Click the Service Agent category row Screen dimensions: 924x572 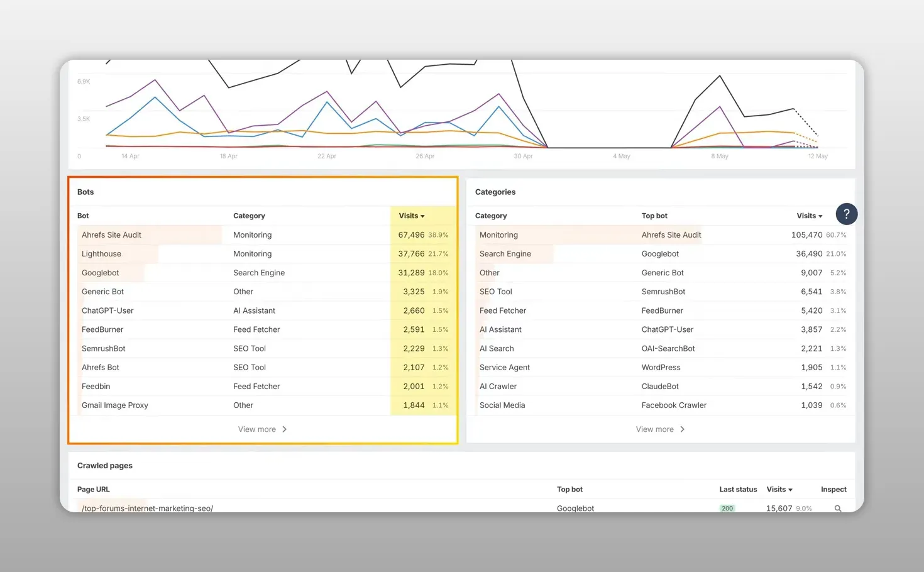point(661,367)
